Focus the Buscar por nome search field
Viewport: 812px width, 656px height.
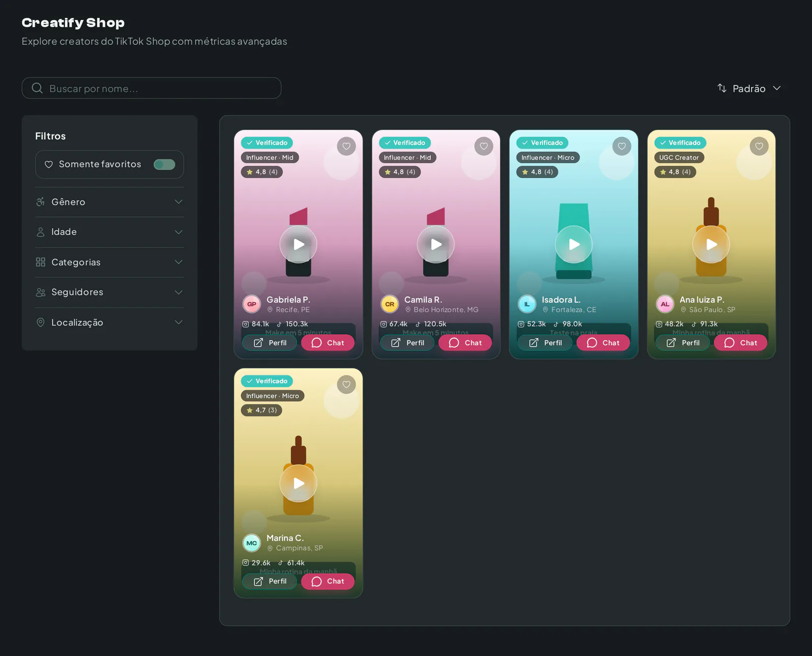click(x=151, y=88)
